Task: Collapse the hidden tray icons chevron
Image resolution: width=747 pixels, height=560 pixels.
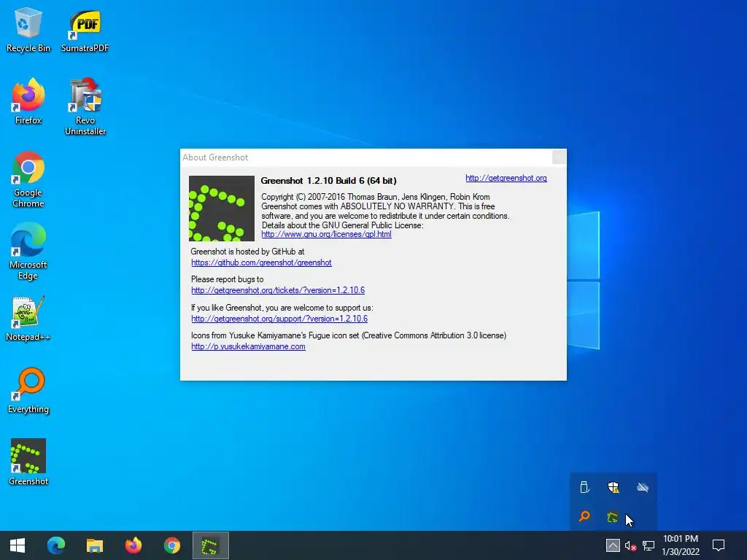Action: coord(613,545)
